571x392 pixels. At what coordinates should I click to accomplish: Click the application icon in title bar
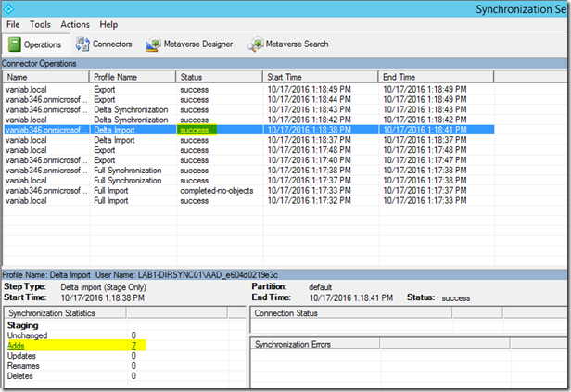click(8, 8)
